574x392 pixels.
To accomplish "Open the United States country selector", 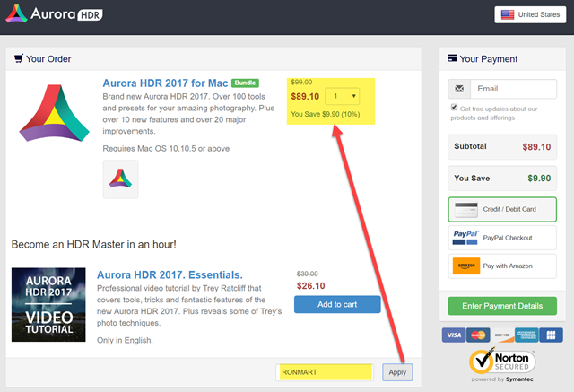I will 530,14.
